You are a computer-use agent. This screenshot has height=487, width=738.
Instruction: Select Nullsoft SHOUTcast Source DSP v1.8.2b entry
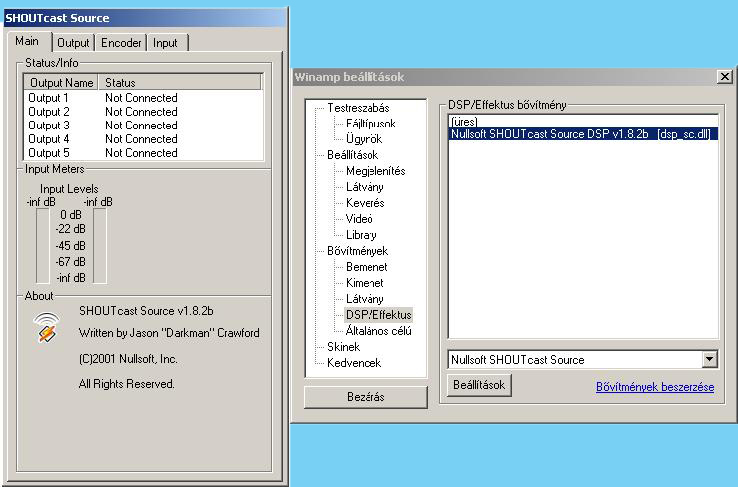pos(583,134)
